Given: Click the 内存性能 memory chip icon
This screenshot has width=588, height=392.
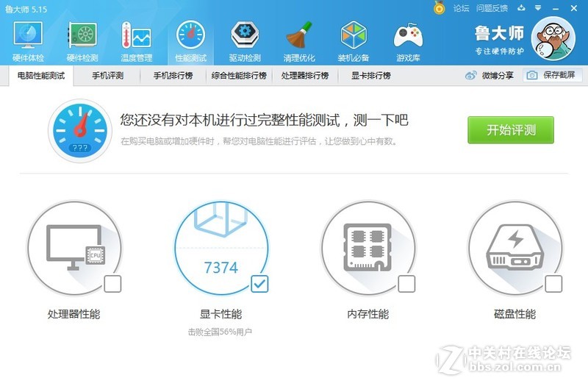Looking at the screenshot, I should pos(368,248).
